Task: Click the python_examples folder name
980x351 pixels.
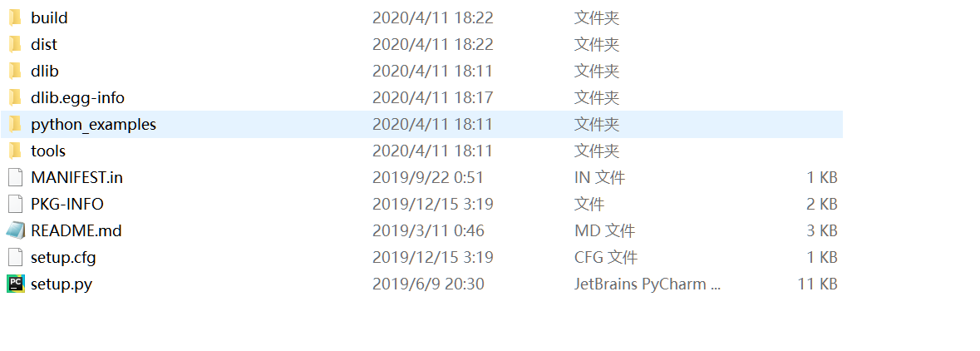Action: coord(94,125)
